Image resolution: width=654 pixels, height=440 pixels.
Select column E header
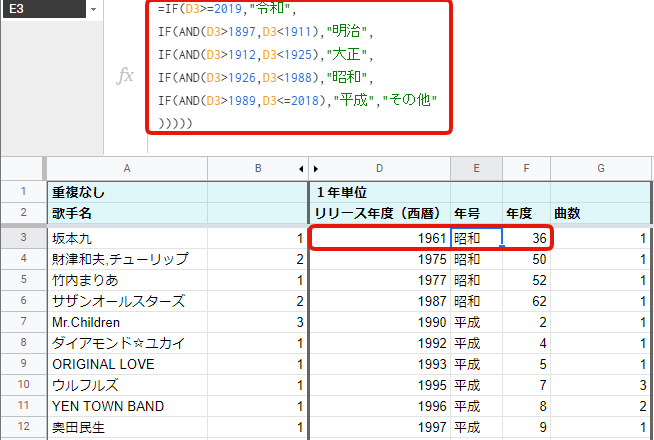(x=476, y=168)
